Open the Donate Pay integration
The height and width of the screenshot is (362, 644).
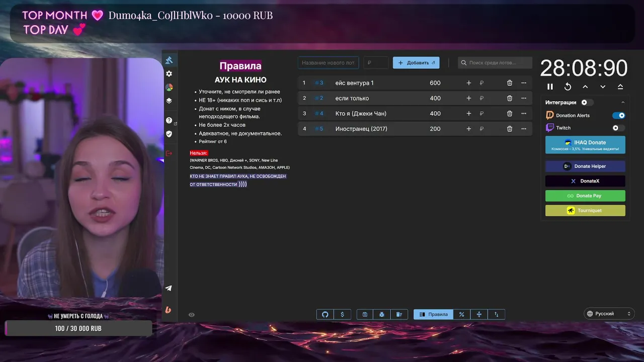pyautogui.click(x=585, y=196)
